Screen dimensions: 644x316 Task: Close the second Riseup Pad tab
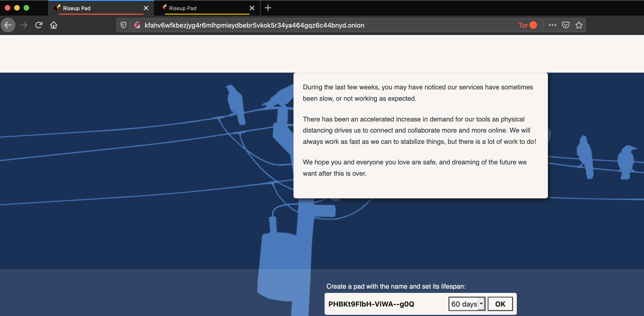pyautogui.click(x=252, y=8)
